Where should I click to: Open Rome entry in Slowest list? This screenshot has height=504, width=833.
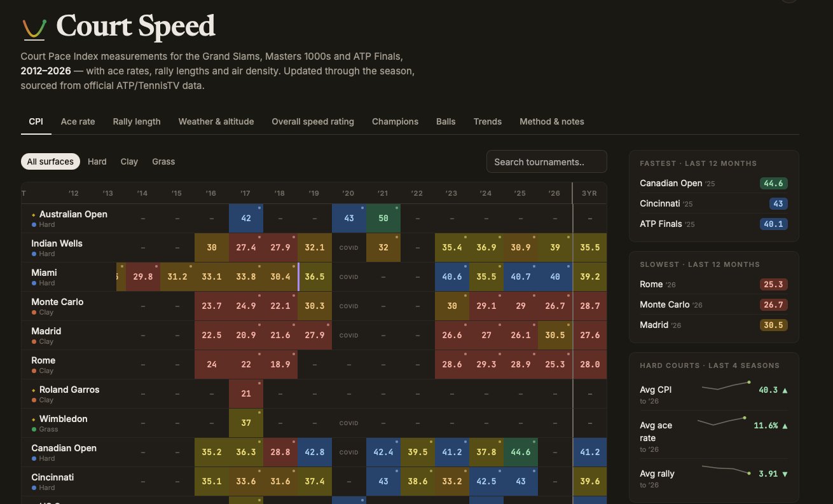[651, 284]
